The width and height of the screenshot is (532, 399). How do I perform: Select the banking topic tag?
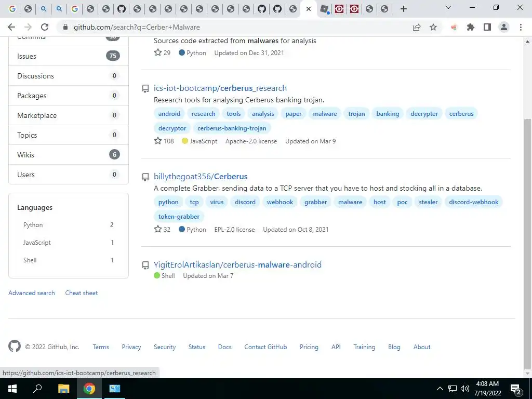pyautogui.click(x=388, y=114)
